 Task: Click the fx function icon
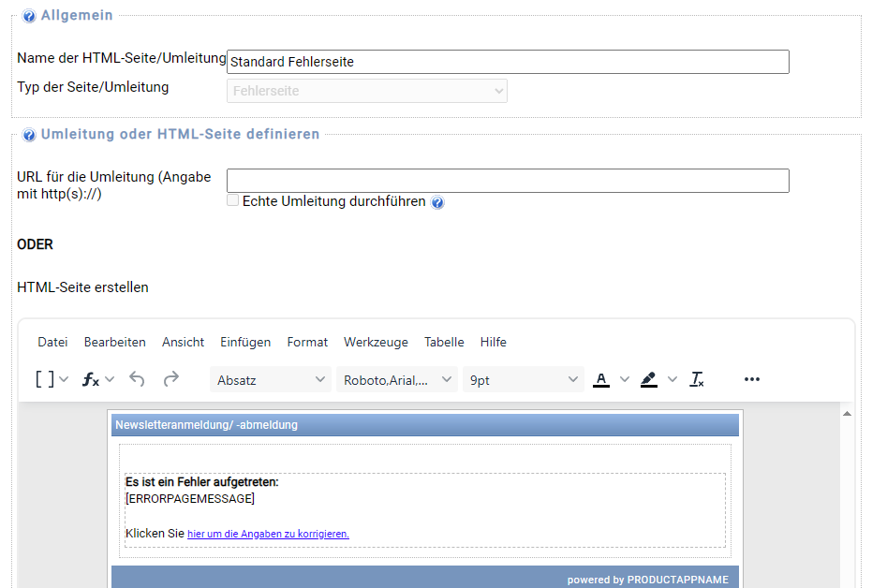coord(91,379)
